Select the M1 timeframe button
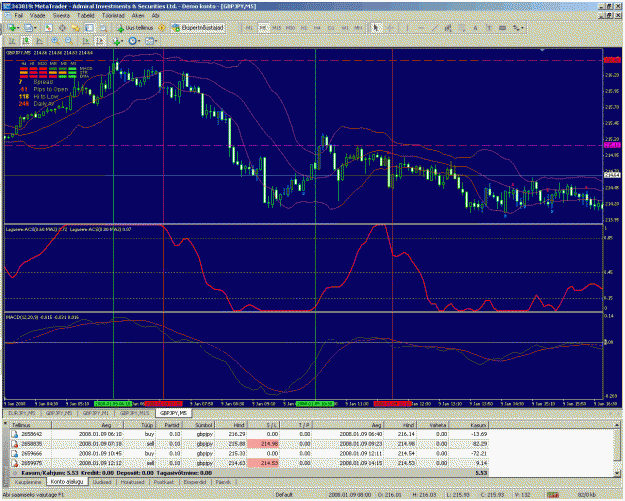Screen dimensions: 625x501 click(250, 28)
